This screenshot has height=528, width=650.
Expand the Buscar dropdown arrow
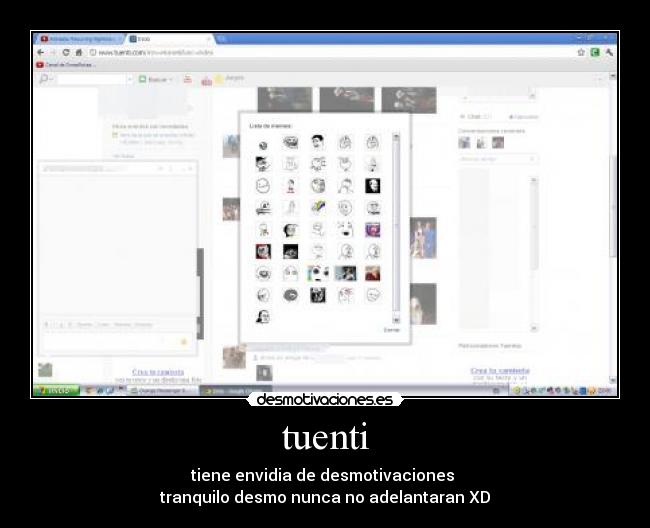pos(171,79)
